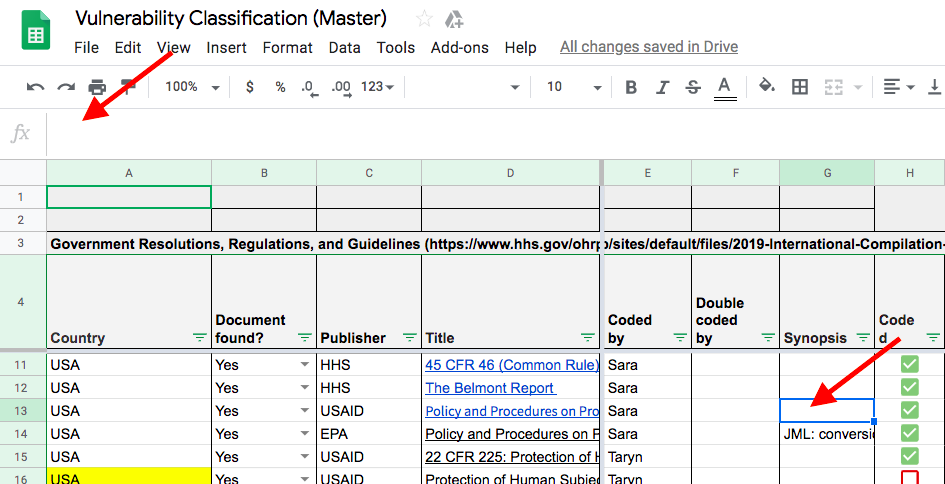Image resolution: width=945 pixels, height=484 pixels.
Task: Click All changes saved in Drive
Action: 649,47
